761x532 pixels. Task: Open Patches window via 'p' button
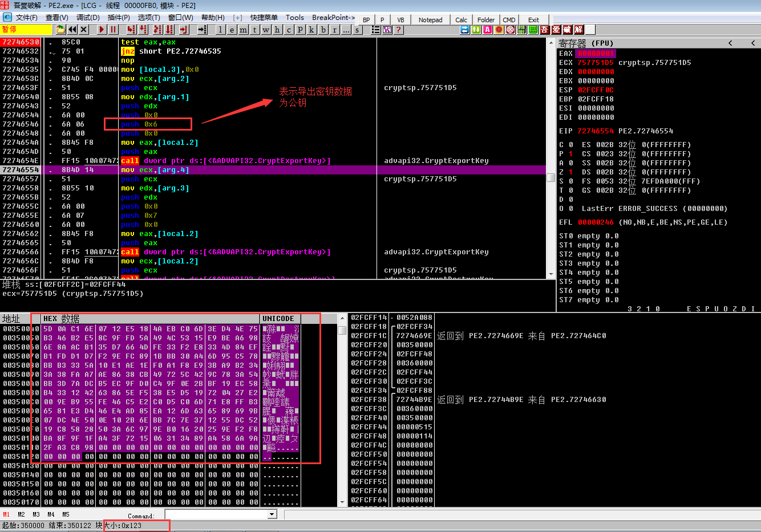pyautogui.click(x=300, y=30)
